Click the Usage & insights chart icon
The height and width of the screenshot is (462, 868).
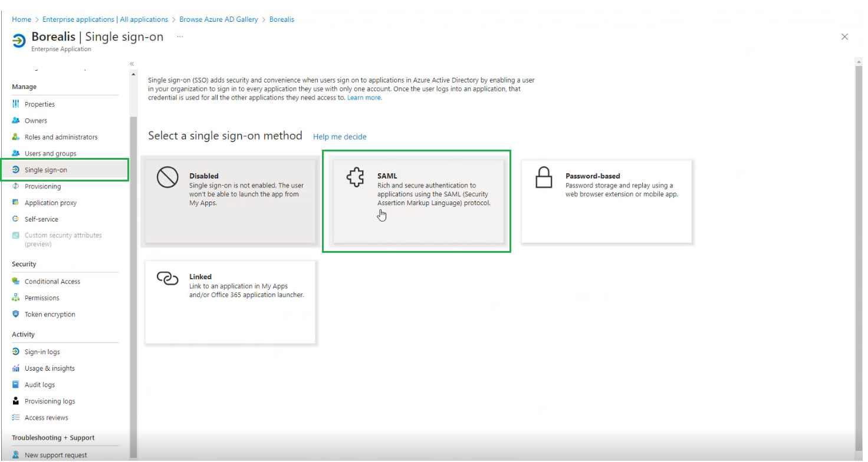pos(16,369)
